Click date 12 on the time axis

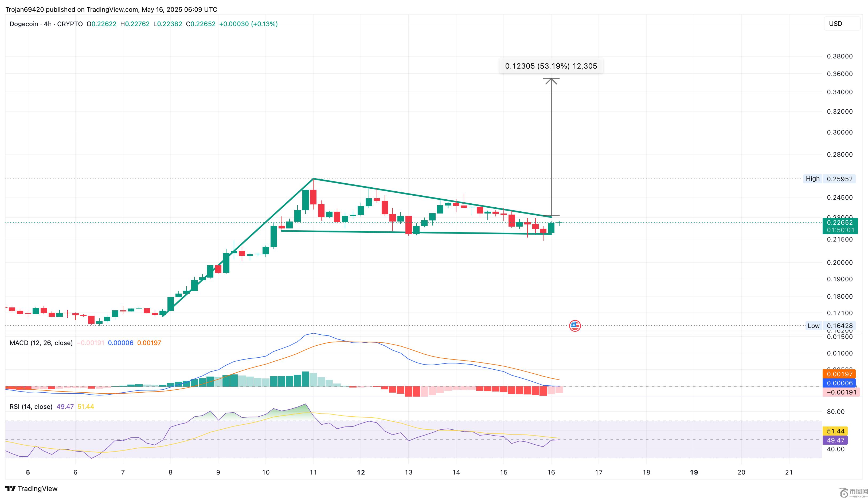(361, 472)
